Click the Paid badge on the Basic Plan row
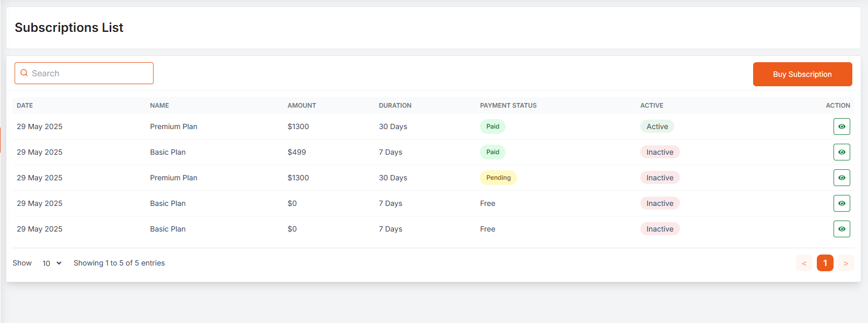 tap(492, 152)
